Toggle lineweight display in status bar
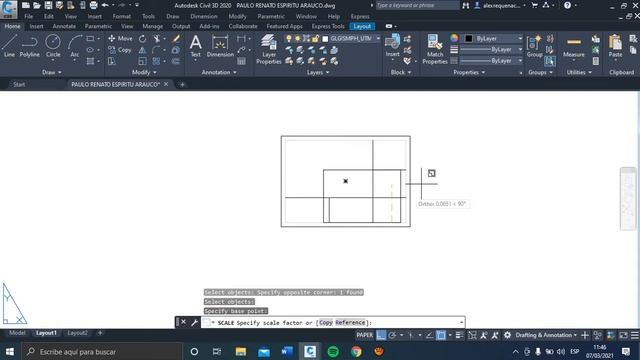 [x=459, y=335]
